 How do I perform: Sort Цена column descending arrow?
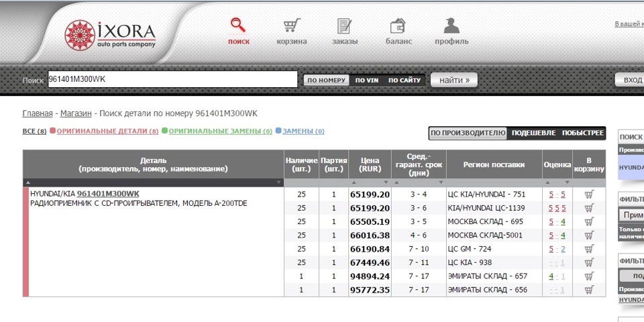[386, 182]
